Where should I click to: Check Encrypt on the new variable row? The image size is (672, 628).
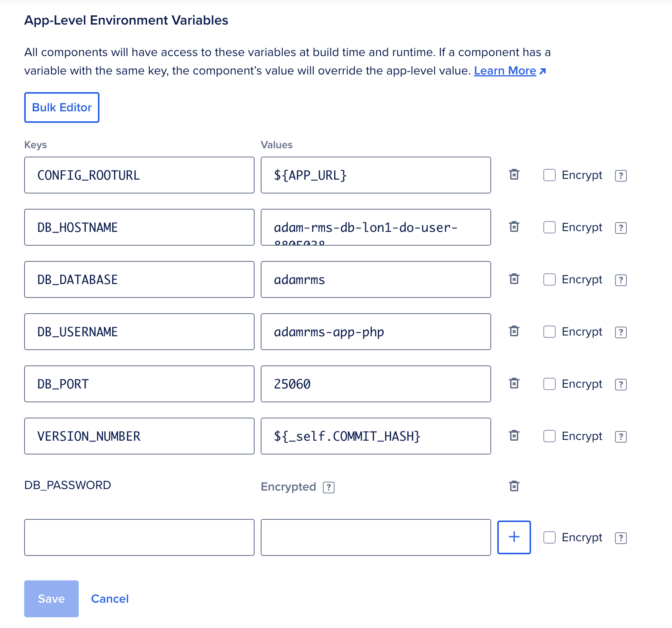549,538
